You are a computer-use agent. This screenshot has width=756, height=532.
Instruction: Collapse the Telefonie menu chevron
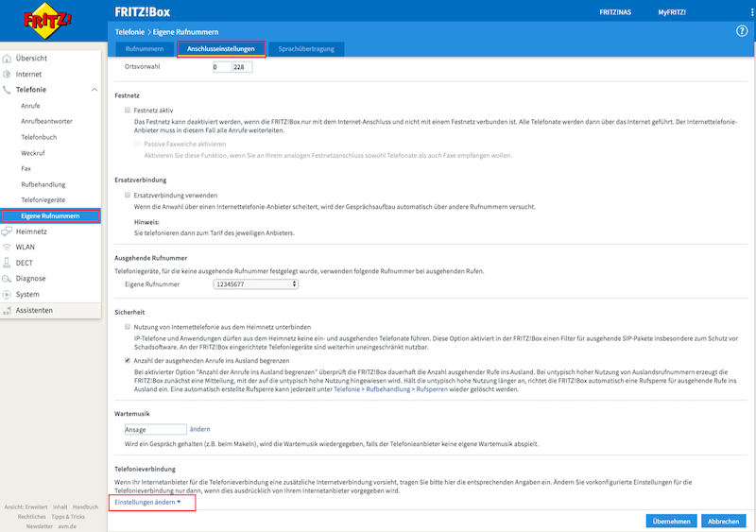tap(94, 90)
